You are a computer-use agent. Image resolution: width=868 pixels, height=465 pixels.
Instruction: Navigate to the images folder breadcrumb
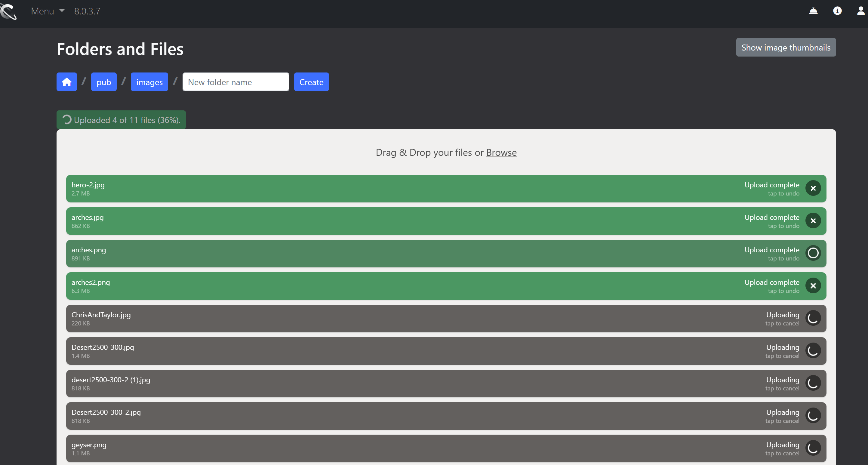[x=149, y=82]
